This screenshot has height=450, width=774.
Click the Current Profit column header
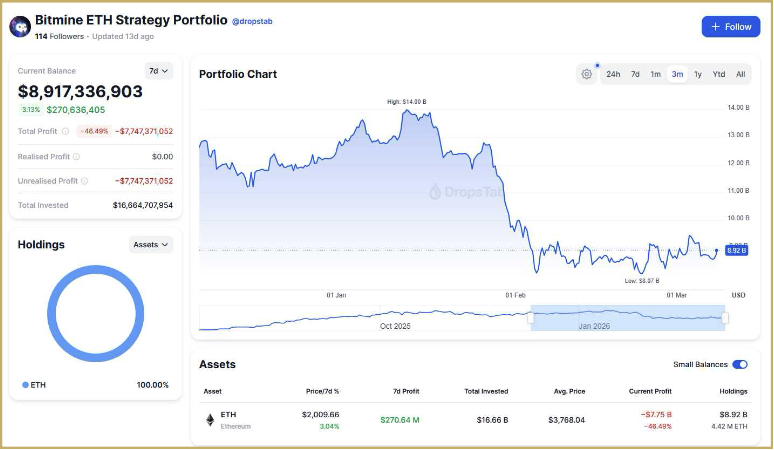tap(650, 391)
